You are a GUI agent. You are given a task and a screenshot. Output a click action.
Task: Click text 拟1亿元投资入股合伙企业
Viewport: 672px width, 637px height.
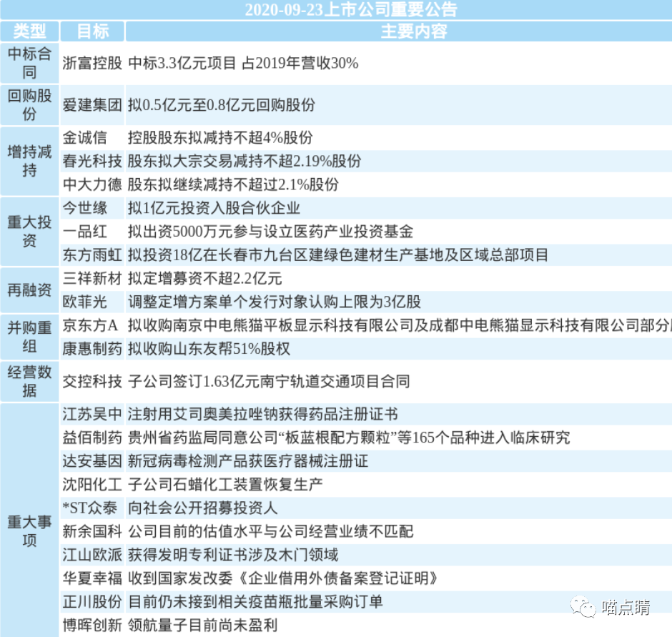(214, 208)
